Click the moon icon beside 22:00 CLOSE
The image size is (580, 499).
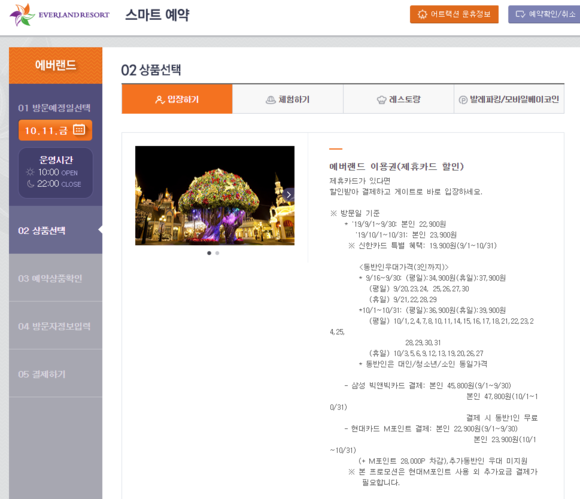tap(30, 183)
